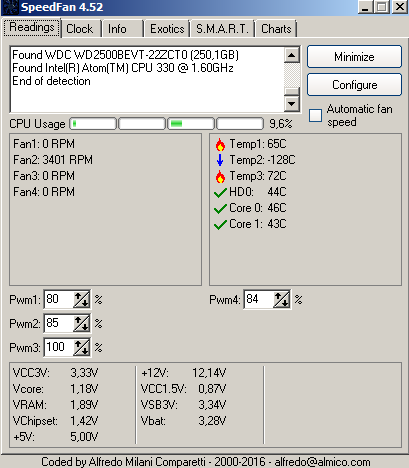
Task: Switch to the Exotics tab
Action: click(167, 29)
